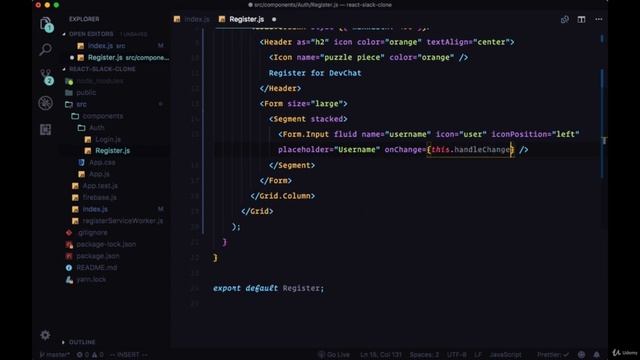The width and height of the screenshot is (640, 360).
Task: Click the notifications bell in status bar
Action: point(596,354)
